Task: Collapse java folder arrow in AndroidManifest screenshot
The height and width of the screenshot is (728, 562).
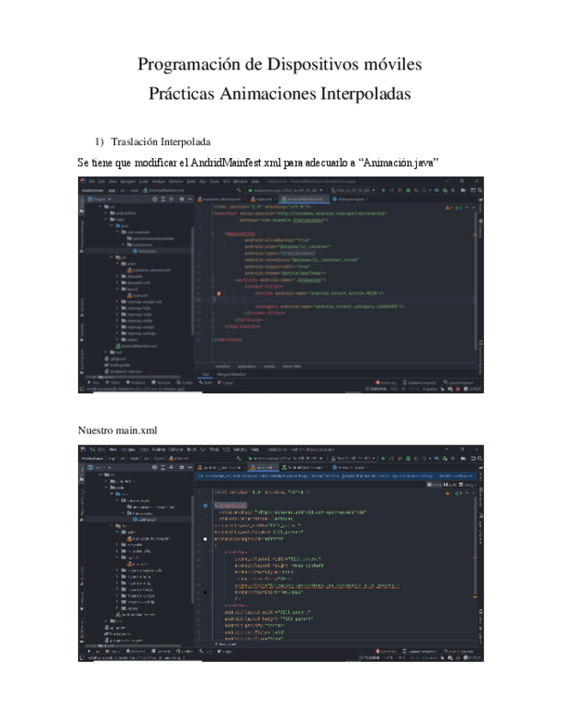Action: 112,225
